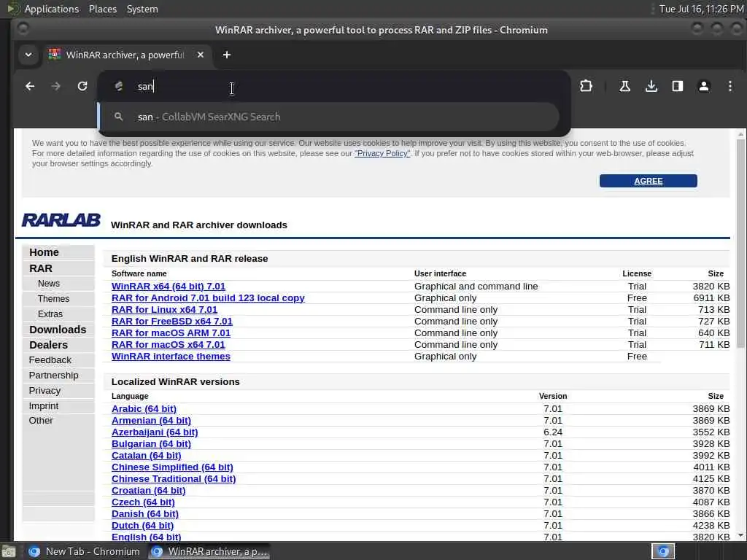Click the scrollbar down arrow

click(x=740, y=535)
